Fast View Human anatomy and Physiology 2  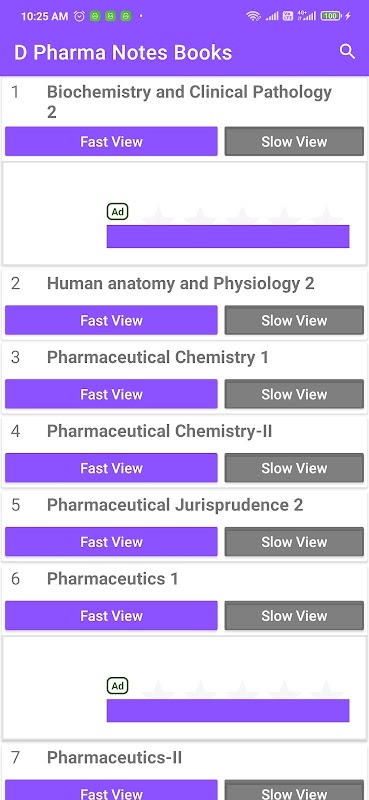(111, 320)
